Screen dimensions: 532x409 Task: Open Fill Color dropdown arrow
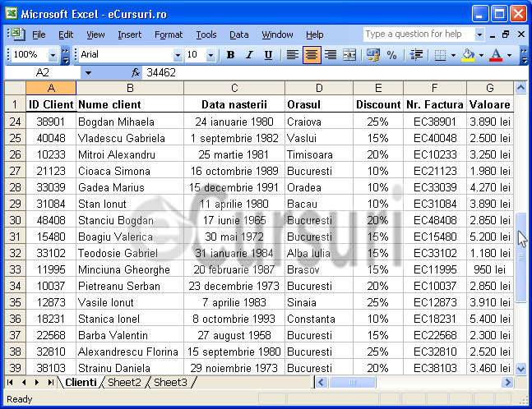coord(481,55)
